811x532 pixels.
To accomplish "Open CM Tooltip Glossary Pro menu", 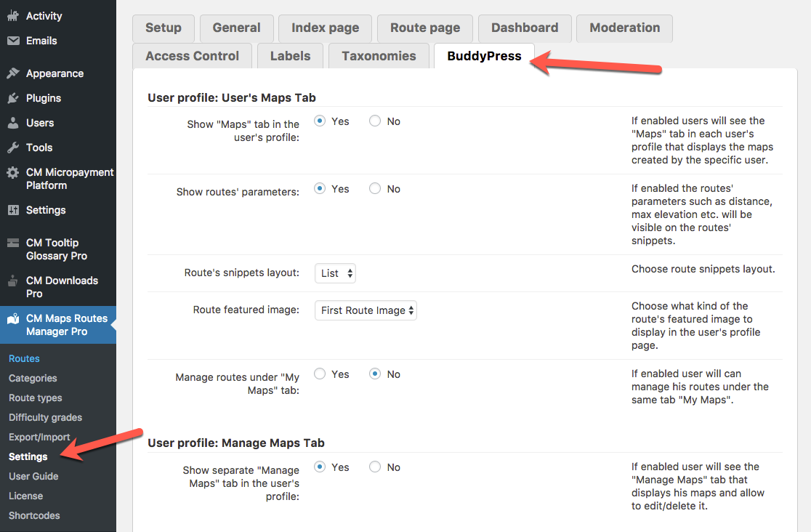I will [57, 249].
